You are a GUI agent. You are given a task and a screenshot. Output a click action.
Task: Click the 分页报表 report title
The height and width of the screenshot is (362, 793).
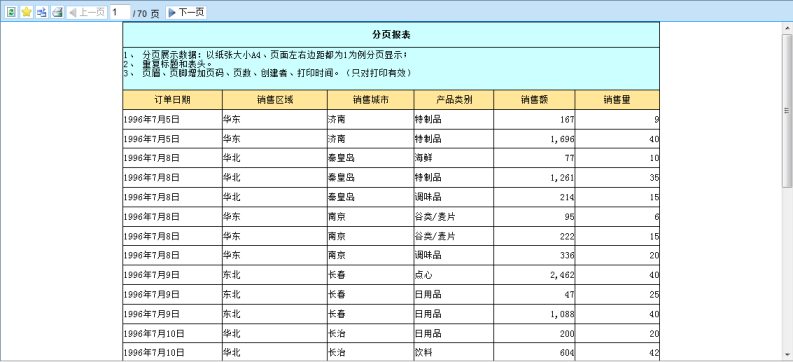391,35
